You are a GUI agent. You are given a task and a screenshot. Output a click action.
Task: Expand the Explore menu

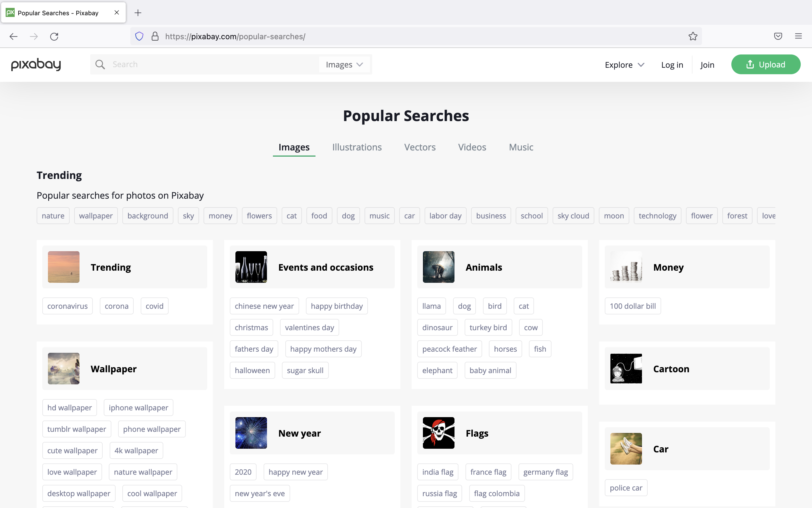(625, 65)
